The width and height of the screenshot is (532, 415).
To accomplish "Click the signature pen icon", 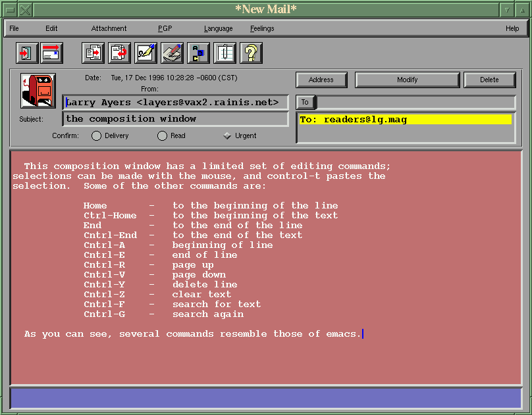I will click(146, 53).
